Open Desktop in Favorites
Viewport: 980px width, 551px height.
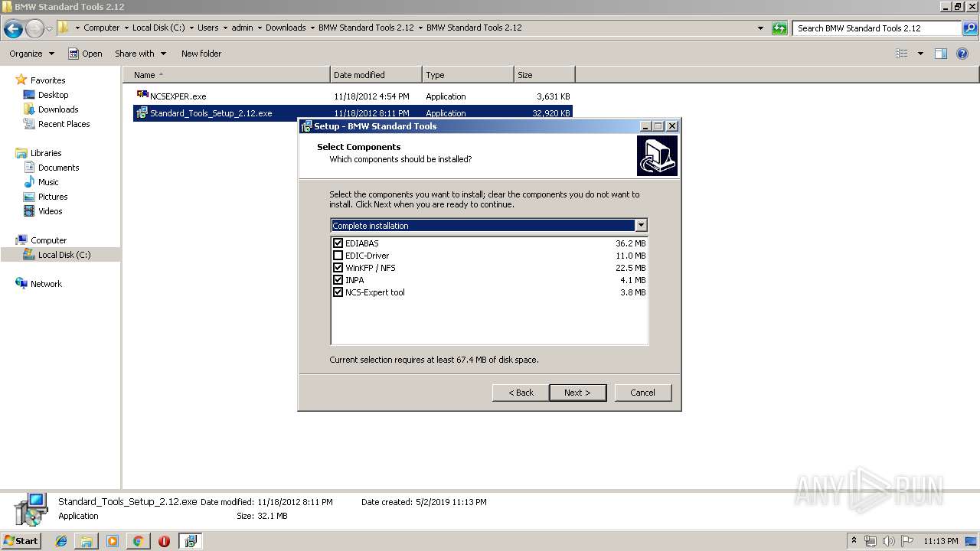tap(53, 95)
